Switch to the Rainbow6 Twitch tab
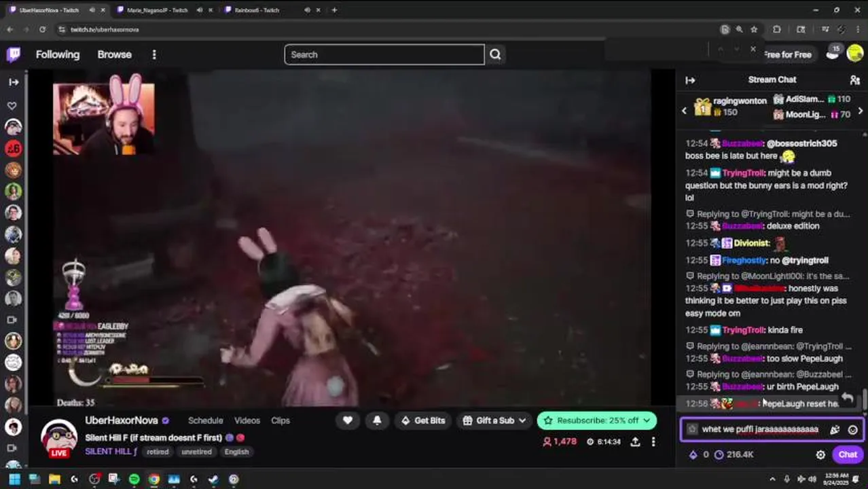The height and width of the screenshot is (489, 868). [257, 10]
